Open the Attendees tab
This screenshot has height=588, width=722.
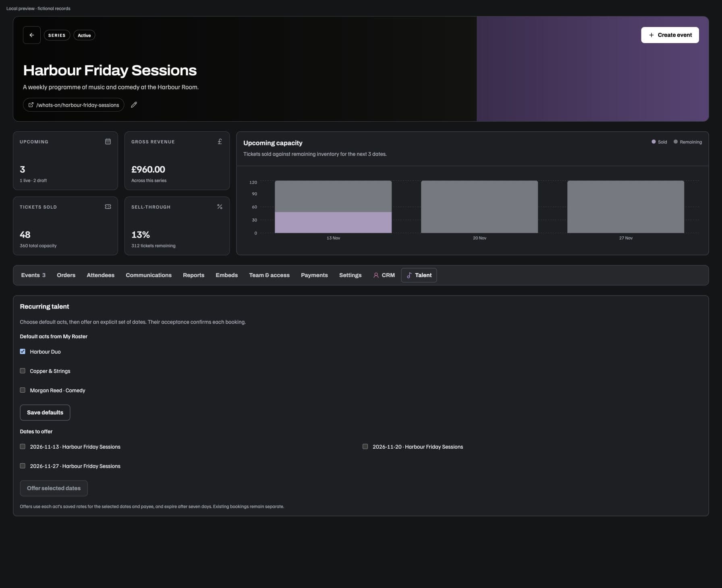[100, 275]
